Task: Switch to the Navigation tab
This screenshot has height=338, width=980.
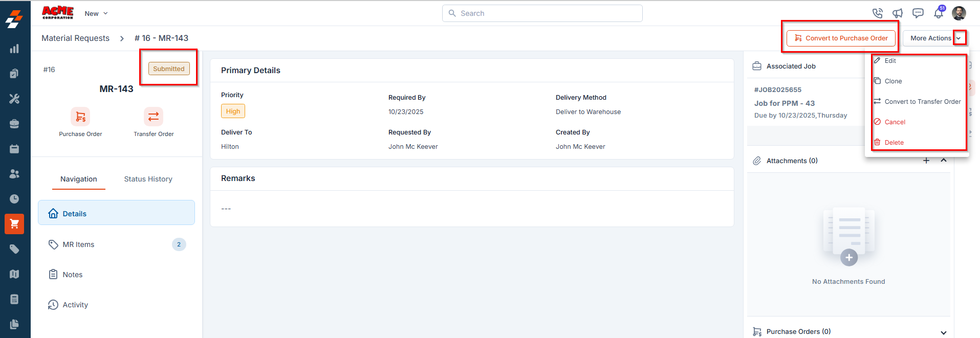Action: [x=78, y=179]
